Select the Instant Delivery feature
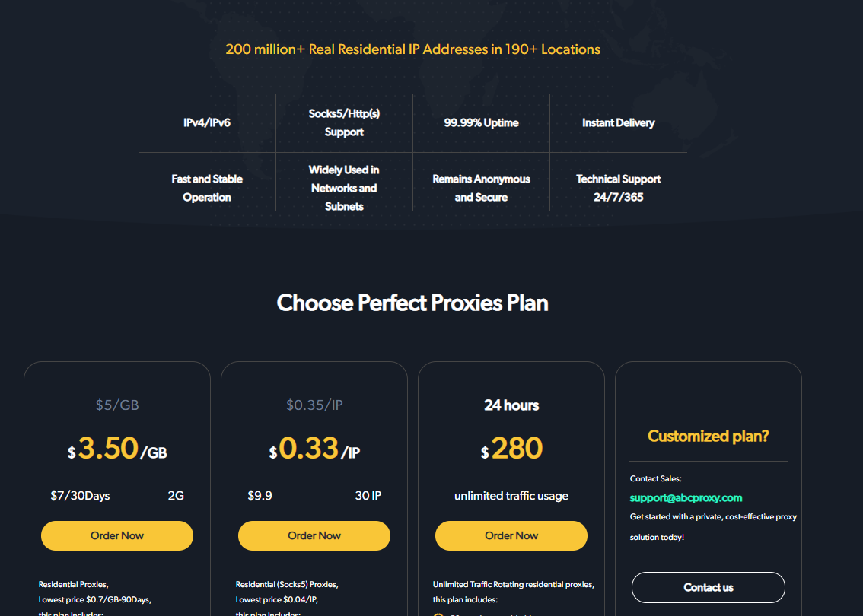This screenshot has height=616, width=863. 618,122
